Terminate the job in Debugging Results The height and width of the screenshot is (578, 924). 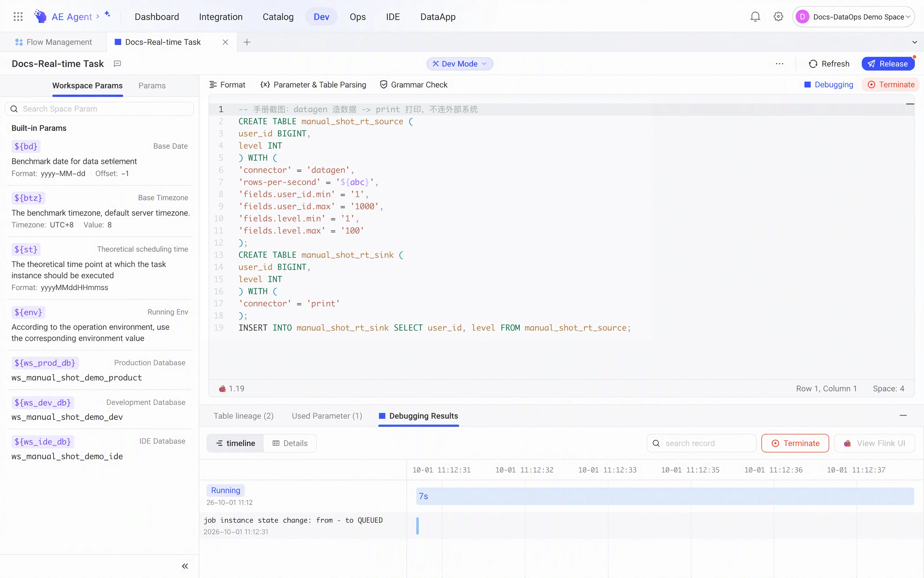click(795, 443)
